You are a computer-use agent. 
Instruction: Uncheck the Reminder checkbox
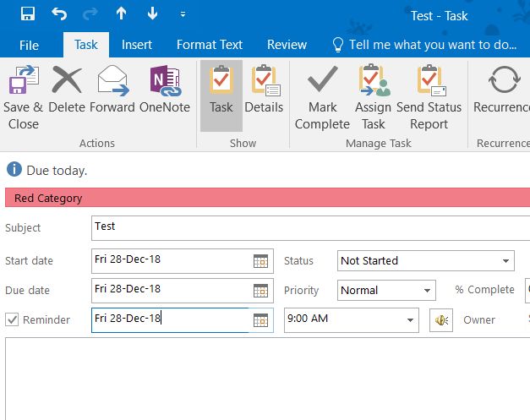click(x=12, y=319)
